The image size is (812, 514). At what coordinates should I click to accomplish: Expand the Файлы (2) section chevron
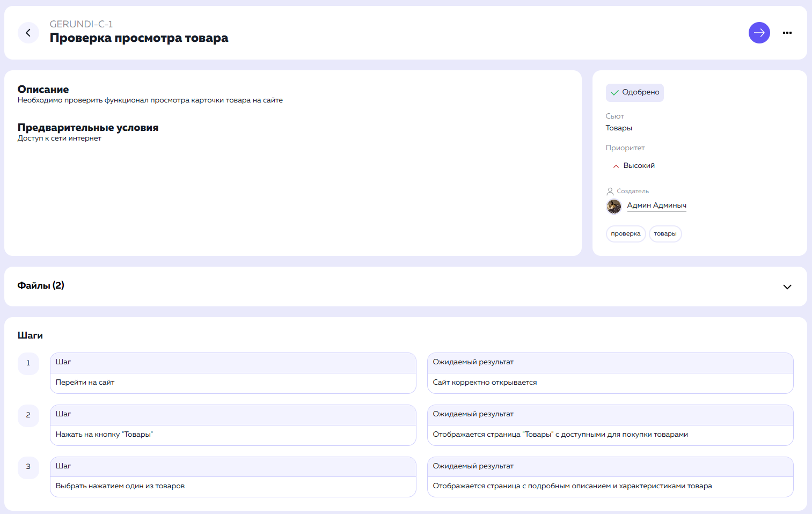pos(787,287)
